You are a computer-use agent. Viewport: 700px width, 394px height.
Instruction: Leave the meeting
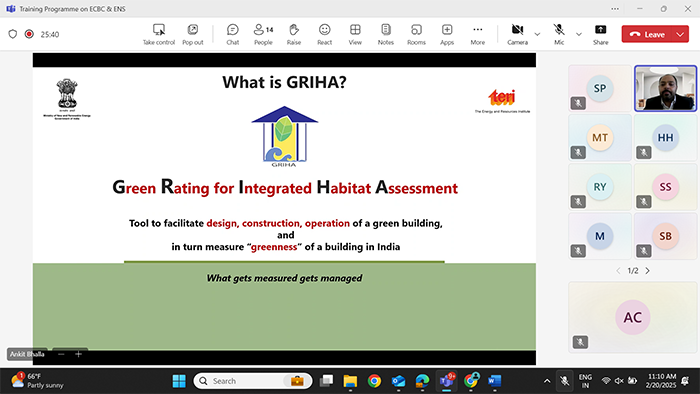click(x=647, y=34)
